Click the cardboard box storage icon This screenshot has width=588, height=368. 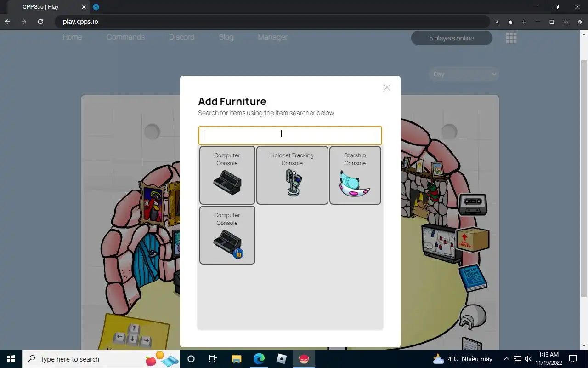tap(473, 239)
